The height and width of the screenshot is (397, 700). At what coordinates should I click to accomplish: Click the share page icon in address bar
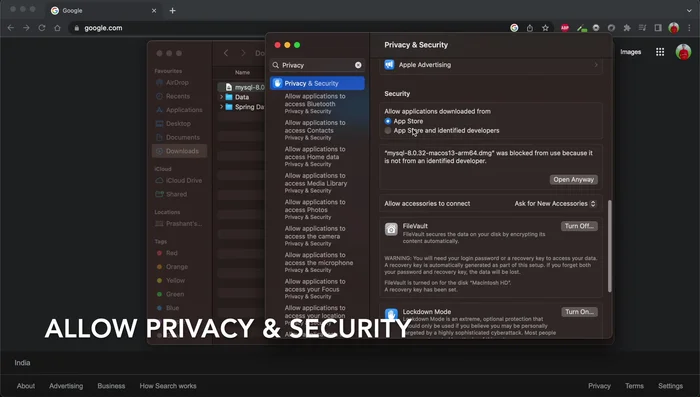529,28
